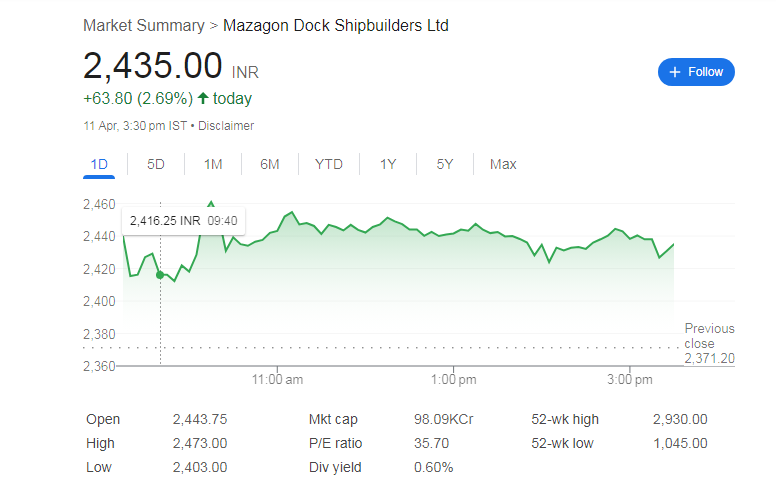The image size is (776, 498).
Task: Open the Market Summary breadcrumb link
Action: pos(143,25)
